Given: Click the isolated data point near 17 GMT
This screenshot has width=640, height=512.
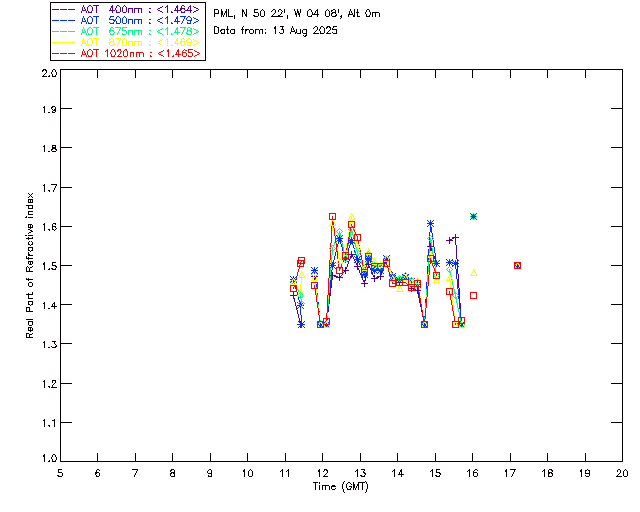Looking at the screenshot, I should coord(518,265).
